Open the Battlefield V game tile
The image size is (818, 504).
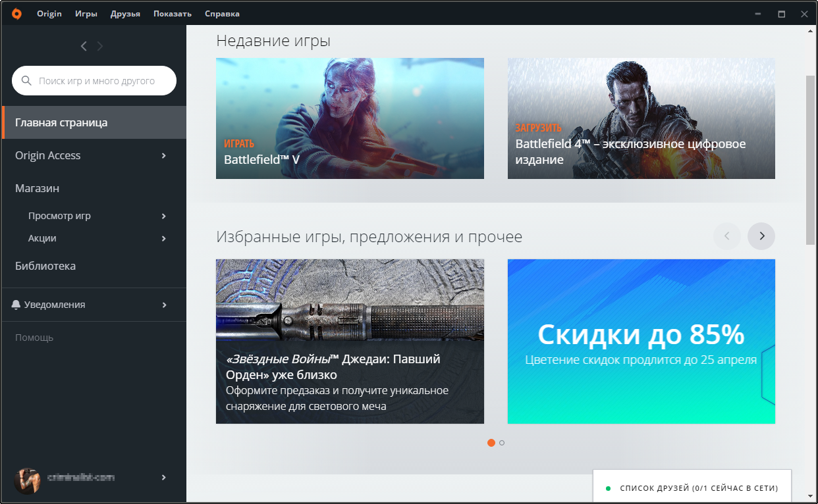tap(350, 118)
